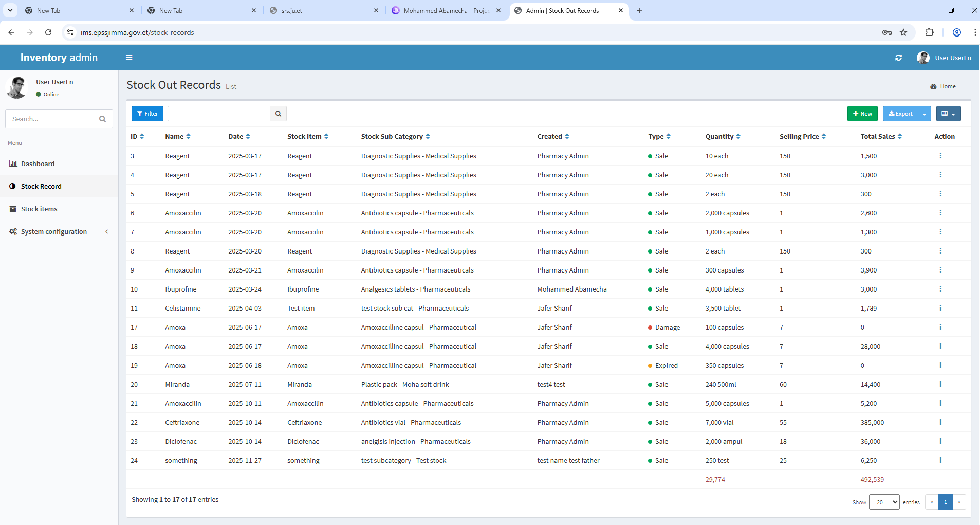Bookmark this page with star icon
The width and height of the screenshot is (980, 525).
(x=903, y=32)
